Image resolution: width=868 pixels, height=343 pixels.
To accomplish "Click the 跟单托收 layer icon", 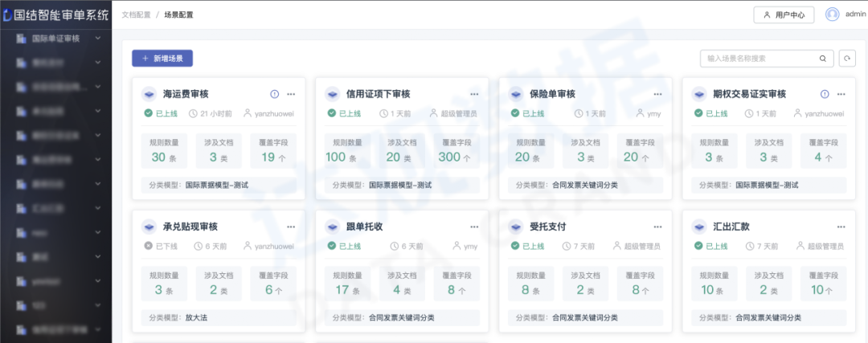I will click(332, 227).
